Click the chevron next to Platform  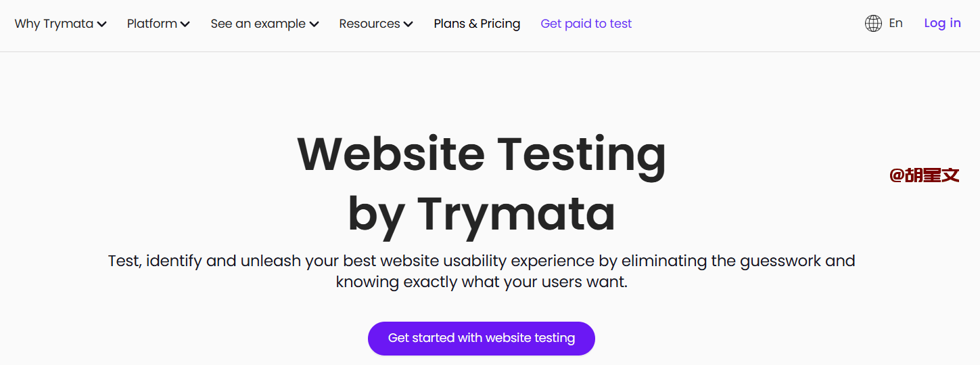click(x=185, y=24)
